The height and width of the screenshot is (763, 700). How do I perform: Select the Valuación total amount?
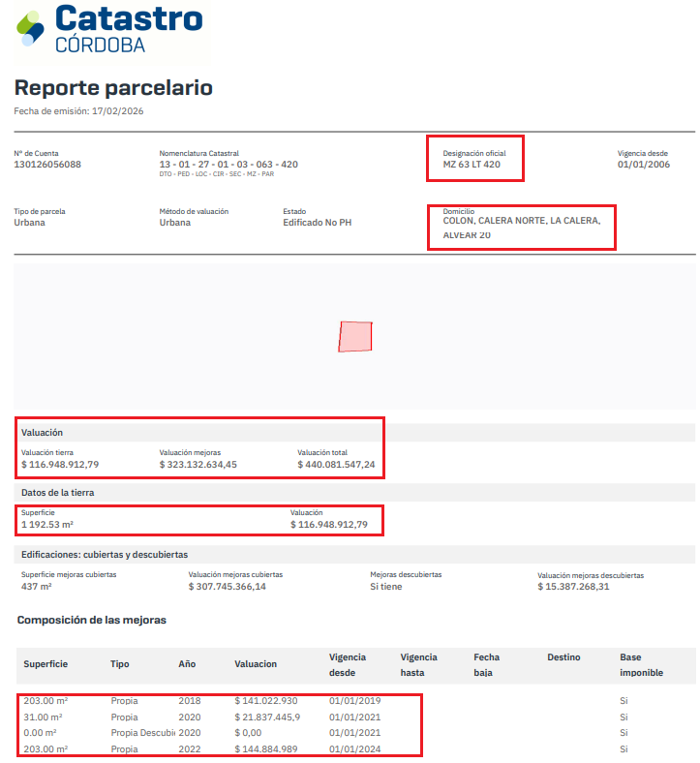337,465
